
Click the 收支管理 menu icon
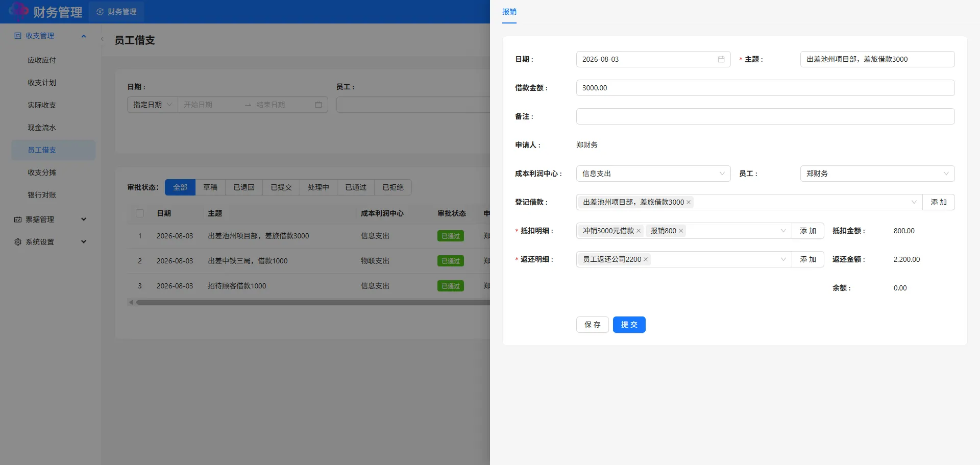pos(18,36)
